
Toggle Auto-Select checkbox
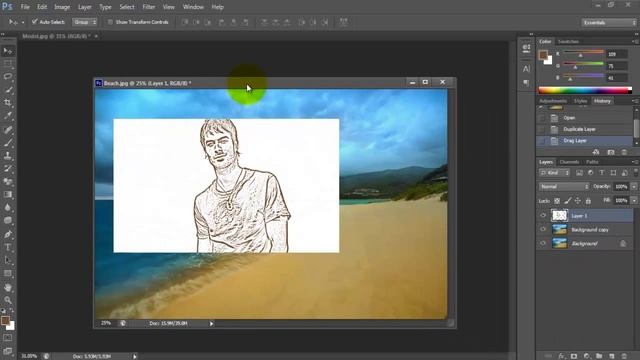(35, 22)
